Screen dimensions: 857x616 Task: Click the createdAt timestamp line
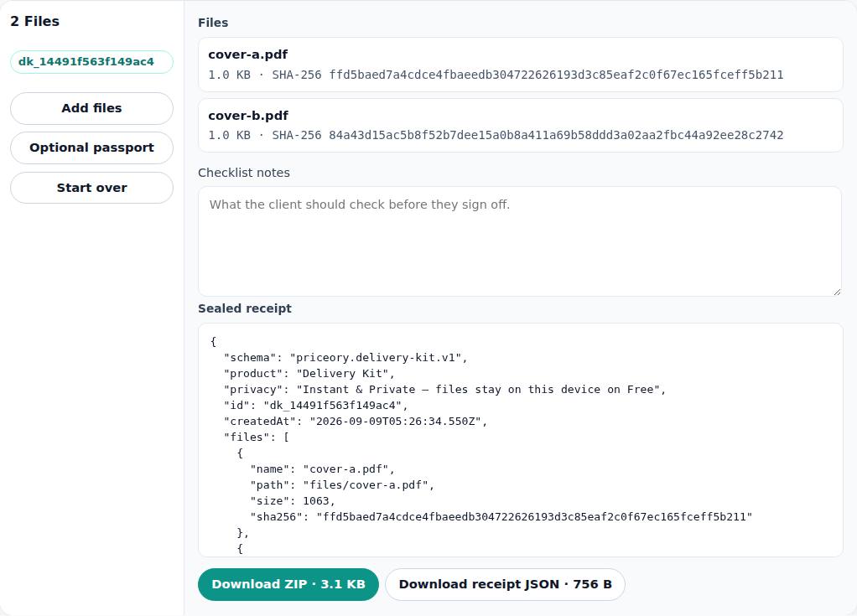tap(356, 421)
